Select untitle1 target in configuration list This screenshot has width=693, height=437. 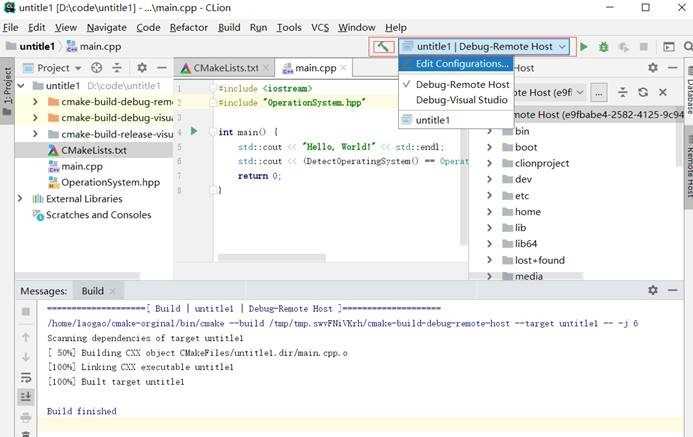(456, 120)
